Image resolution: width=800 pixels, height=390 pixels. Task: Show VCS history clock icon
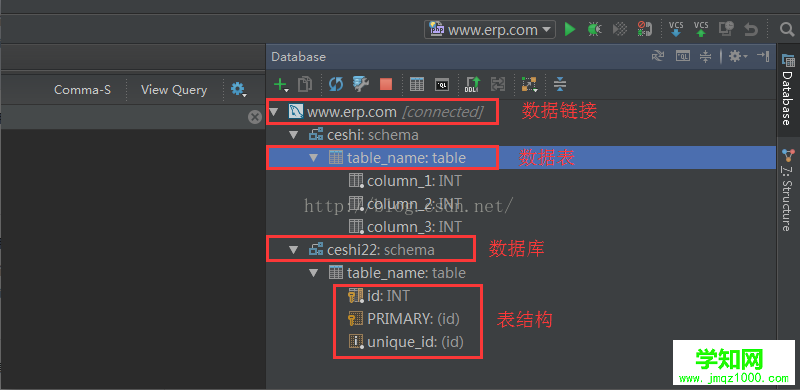pos(726,30)
